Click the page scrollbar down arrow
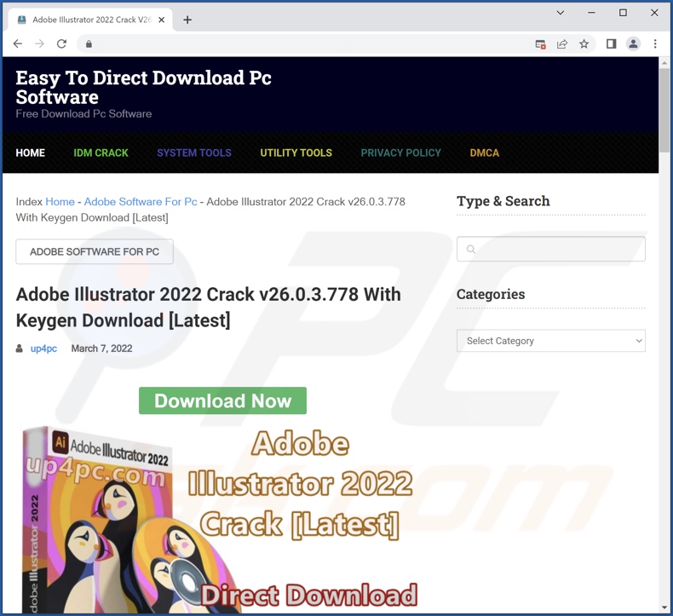Screen dimensions: 673x616 tap(664, 607)
